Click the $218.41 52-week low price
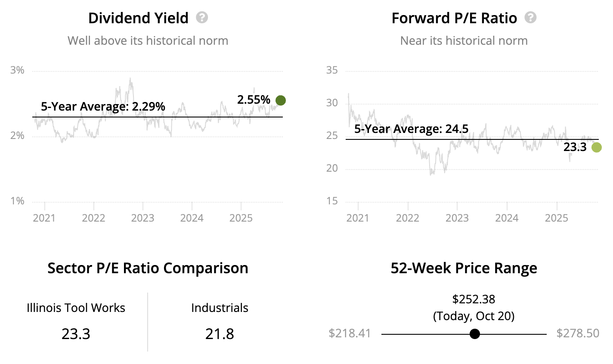Image resolution: width=613 pixels, height=364 pixels. coord(350,333)
